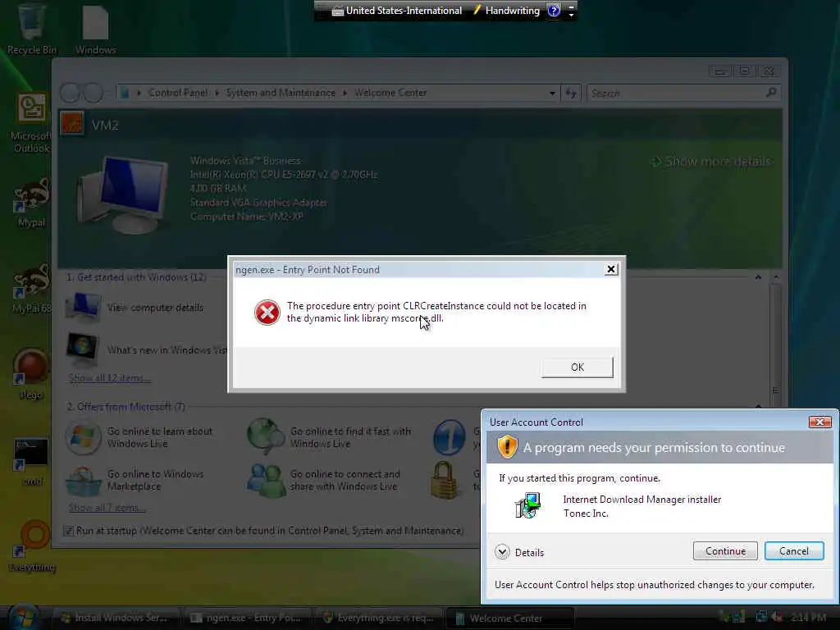
Task: Click Cancel in User Account Control
Action: (x=794, y=551)
